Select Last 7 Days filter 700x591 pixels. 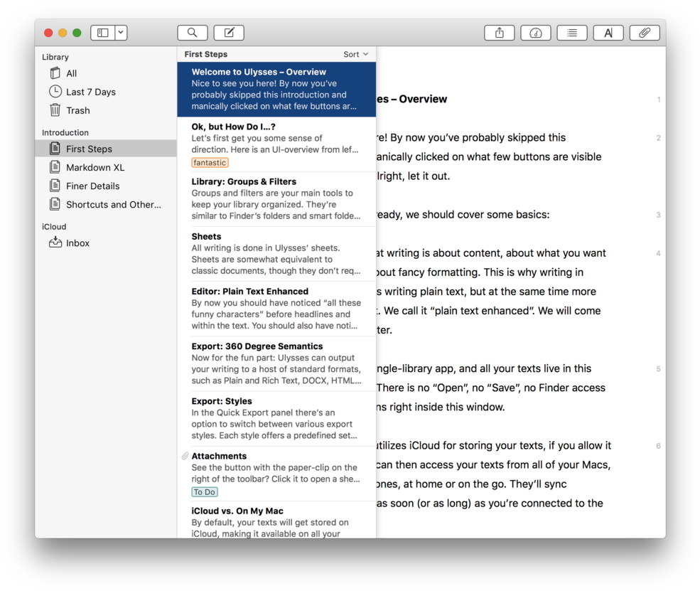106,92
